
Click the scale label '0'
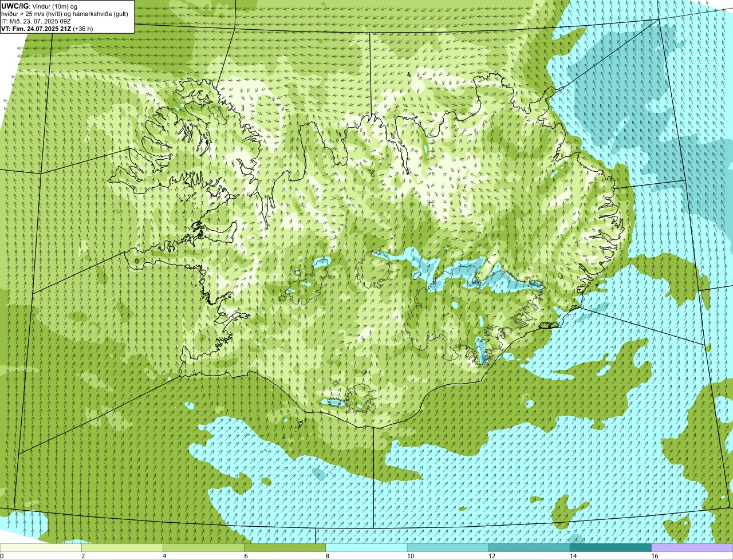point(2,556)
